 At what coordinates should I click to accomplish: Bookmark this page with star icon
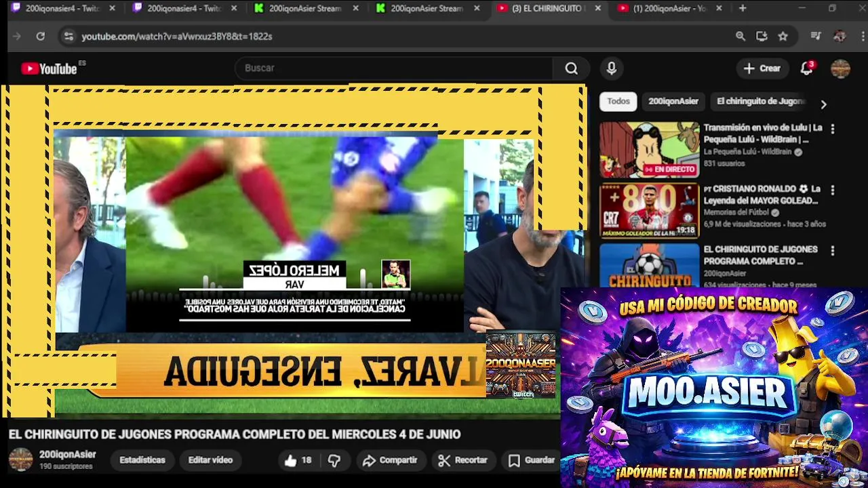point(783,37)
